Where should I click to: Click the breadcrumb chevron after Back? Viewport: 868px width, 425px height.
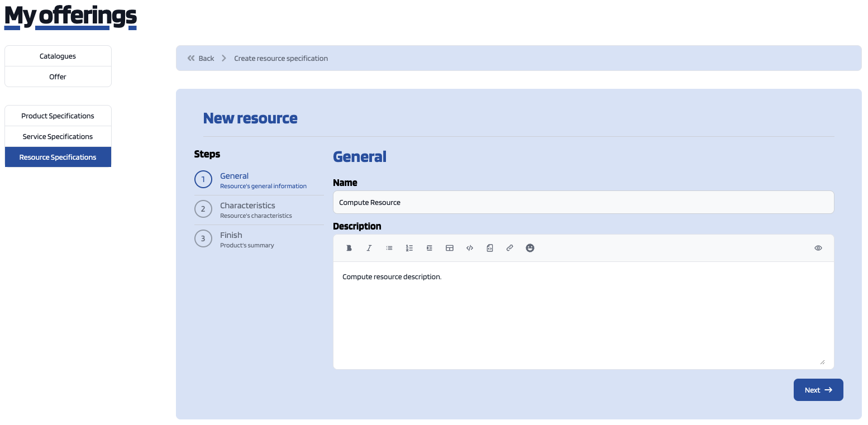point(224,58)
